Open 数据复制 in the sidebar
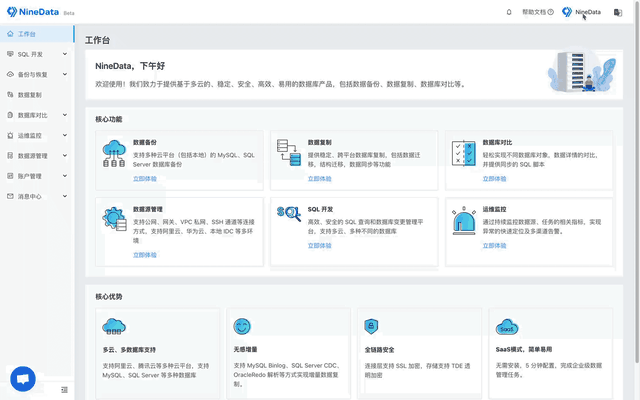The height and width of the screenshot is (400, 640). (x=37, y=95)
